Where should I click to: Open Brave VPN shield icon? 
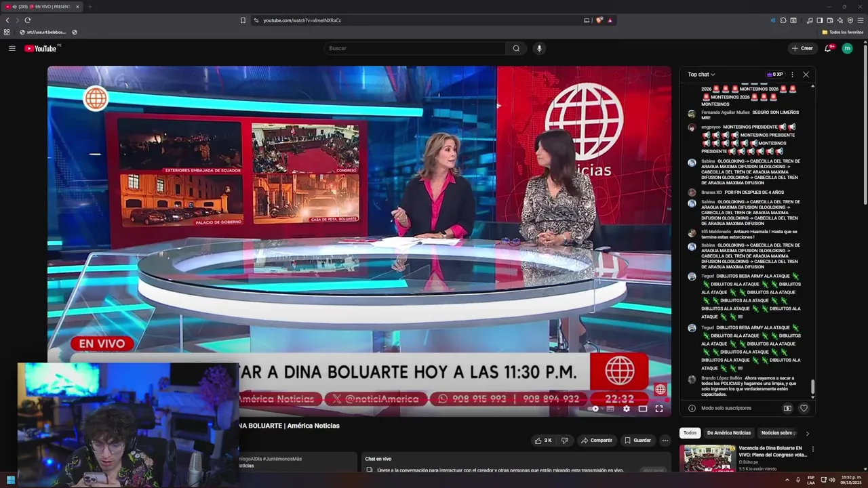850,20
